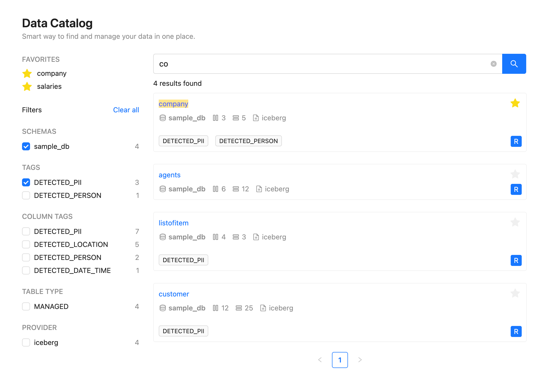Open the agents table link

169,175
